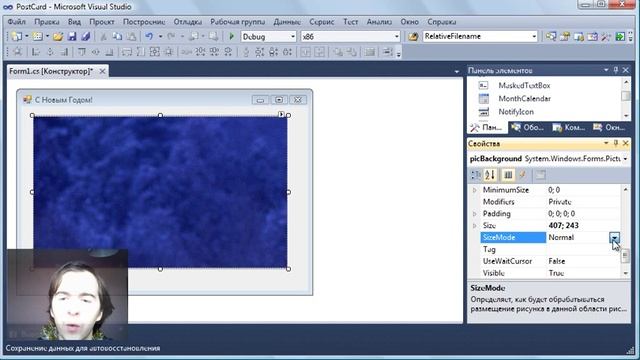Open the Проект menu
The height and width of the screenshot is (360, 640).
102,22
